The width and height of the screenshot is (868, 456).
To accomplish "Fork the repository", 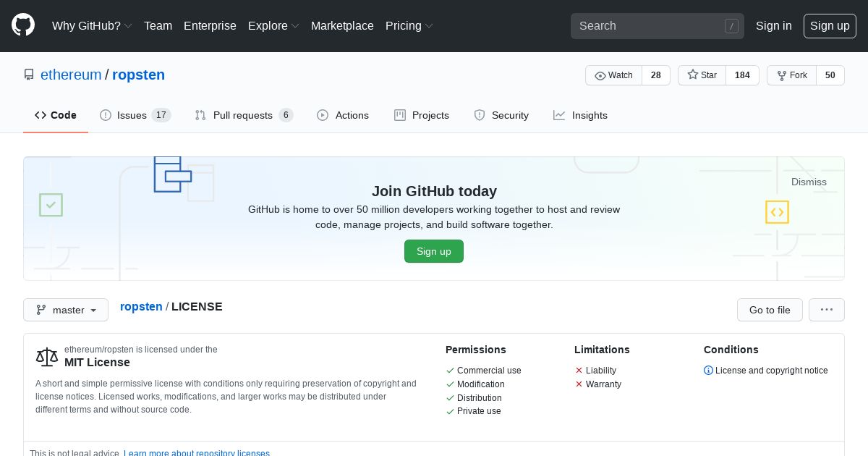I will tap(791, 75).
